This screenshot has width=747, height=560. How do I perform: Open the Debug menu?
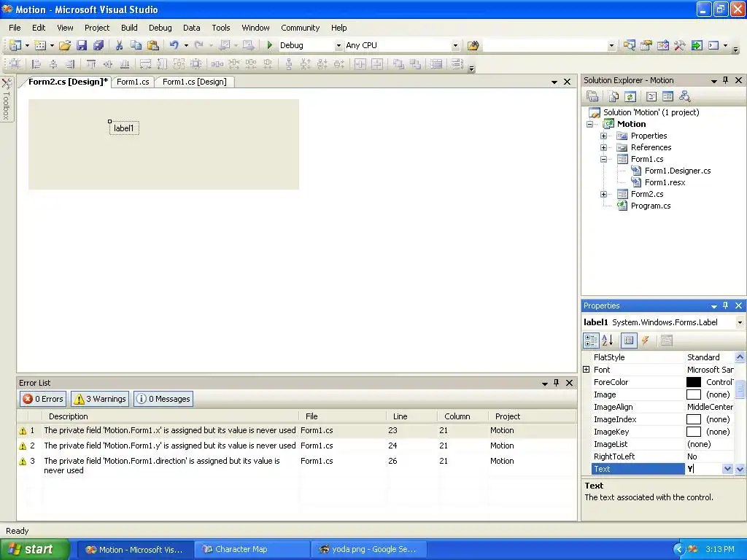click(160, 28)
